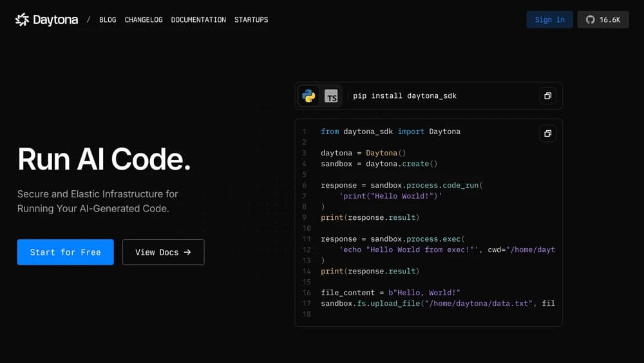
Task: Click line number 18 in the code editor
Action: 307,314
